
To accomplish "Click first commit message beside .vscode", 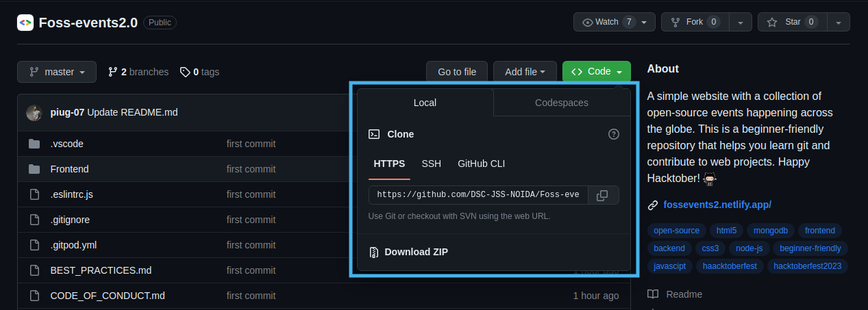I will (x=251, y=144).
